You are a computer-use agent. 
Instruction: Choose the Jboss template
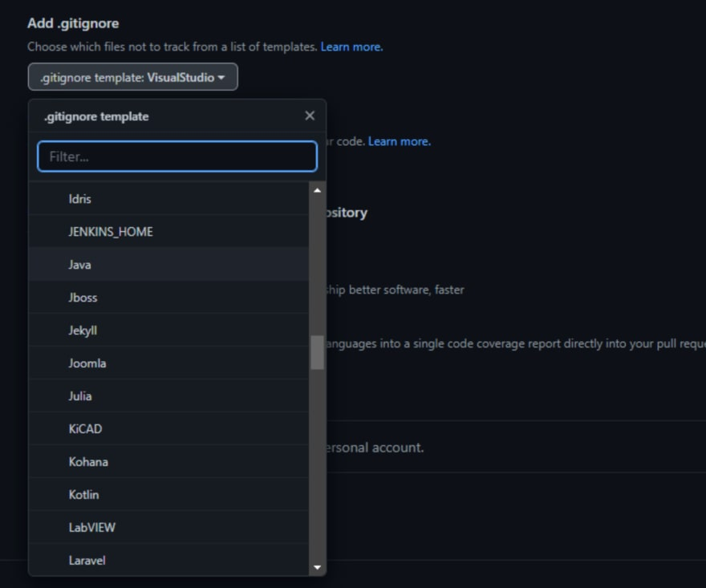(168, 297)
